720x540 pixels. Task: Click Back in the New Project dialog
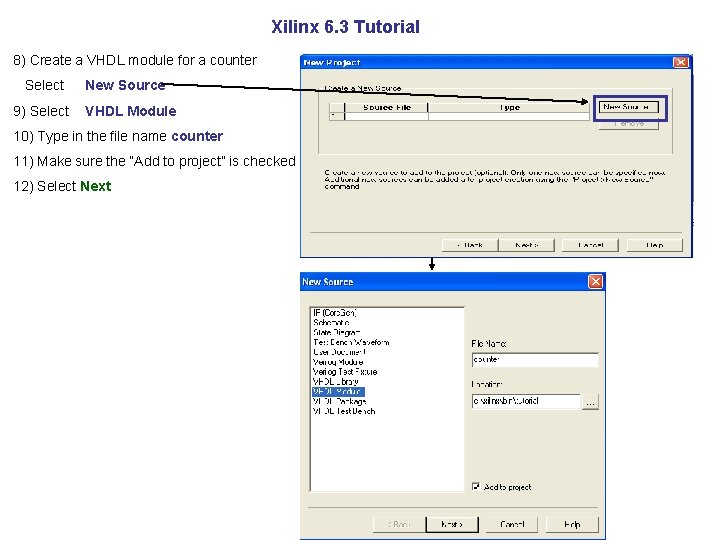(470, 245)
